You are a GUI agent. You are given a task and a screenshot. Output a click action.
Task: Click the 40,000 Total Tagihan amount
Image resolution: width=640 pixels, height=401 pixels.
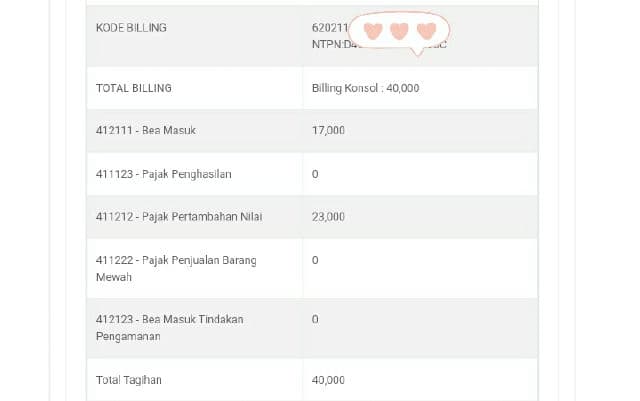(328, 380)
